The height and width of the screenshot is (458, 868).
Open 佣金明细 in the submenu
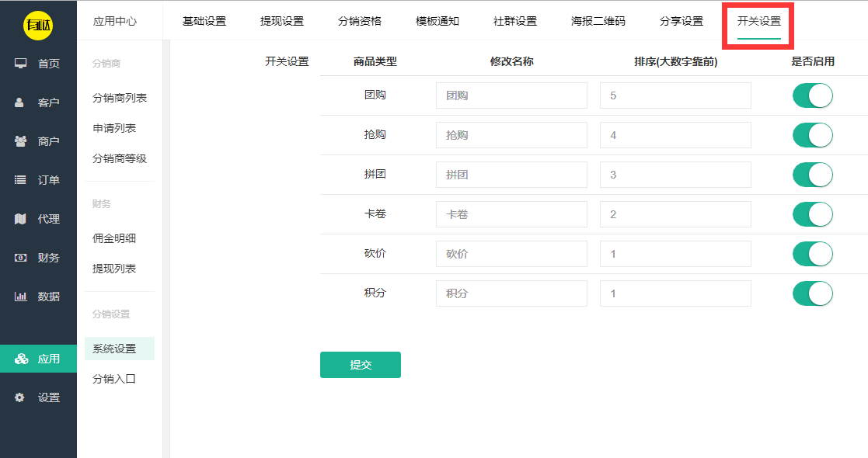tap(114, 238)
